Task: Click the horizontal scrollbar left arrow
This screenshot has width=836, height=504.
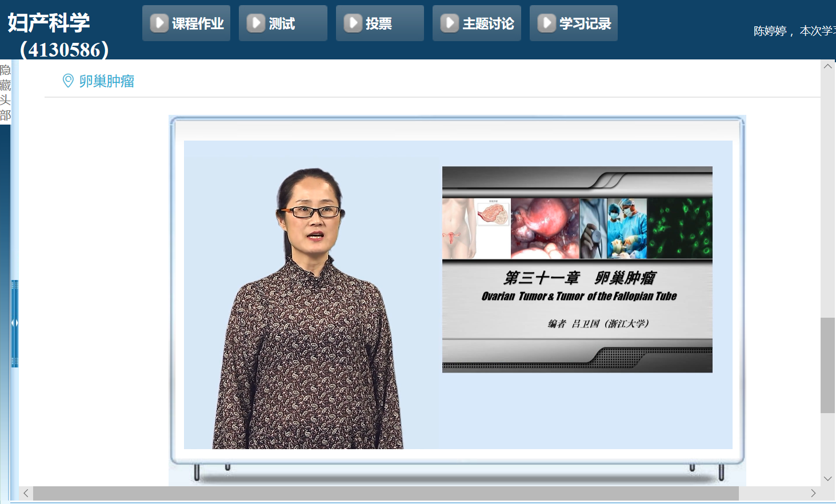Action: pyautogui.click(x=26, y=493)
